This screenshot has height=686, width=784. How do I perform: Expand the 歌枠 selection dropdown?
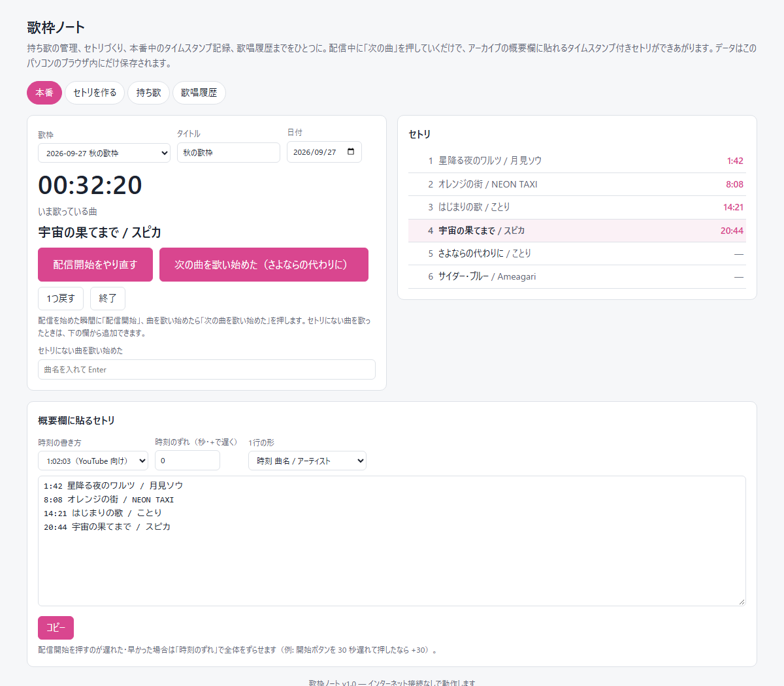104,153
